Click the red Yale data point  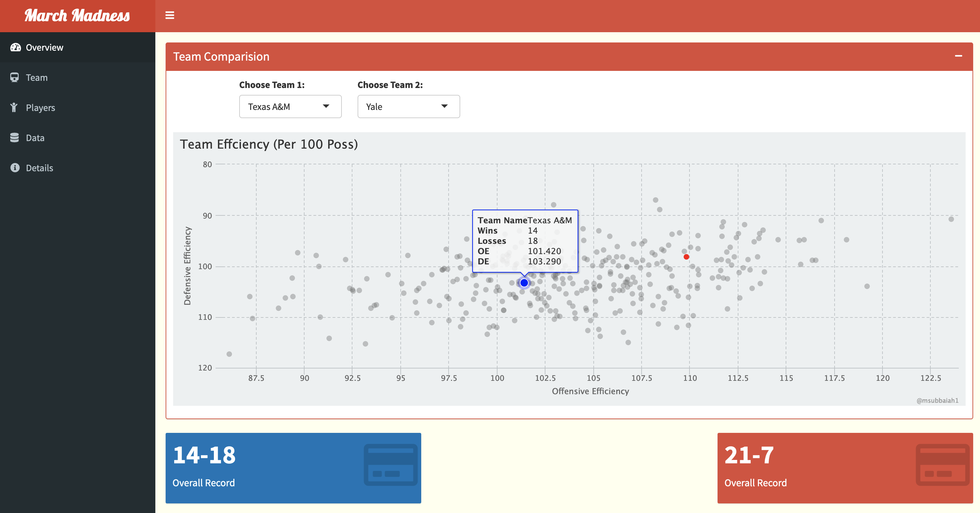686,257
